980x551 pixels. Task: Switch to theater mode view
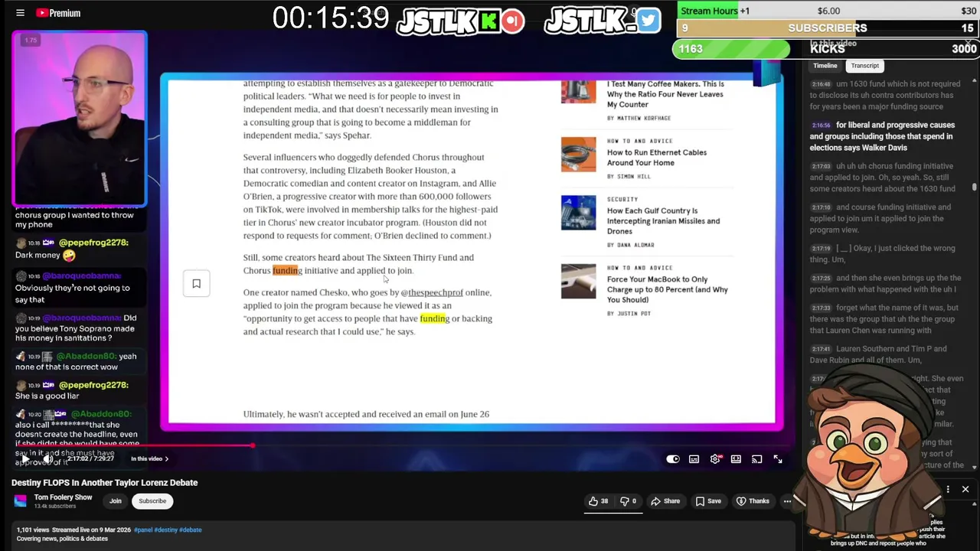[x=736, y=459]
